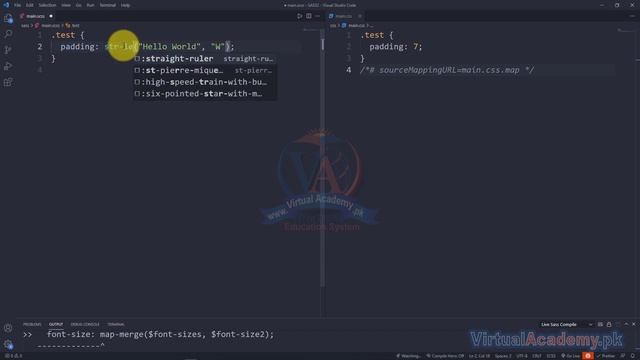Click the VS Code logo icon
The image size is (640, 360).
pyautogui.click(x=6, y=5)
